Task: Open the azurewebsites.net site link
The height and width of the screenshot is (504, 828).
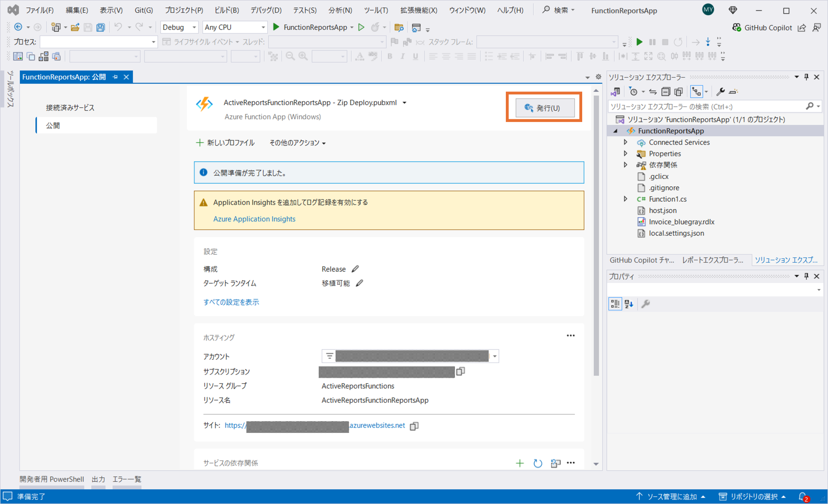Action: coord(315,426)
